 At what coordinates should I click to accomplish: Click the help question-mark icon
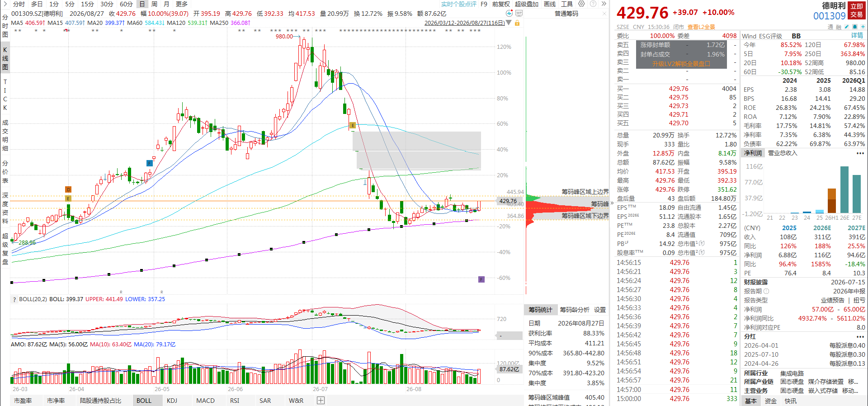pos(593,4)
